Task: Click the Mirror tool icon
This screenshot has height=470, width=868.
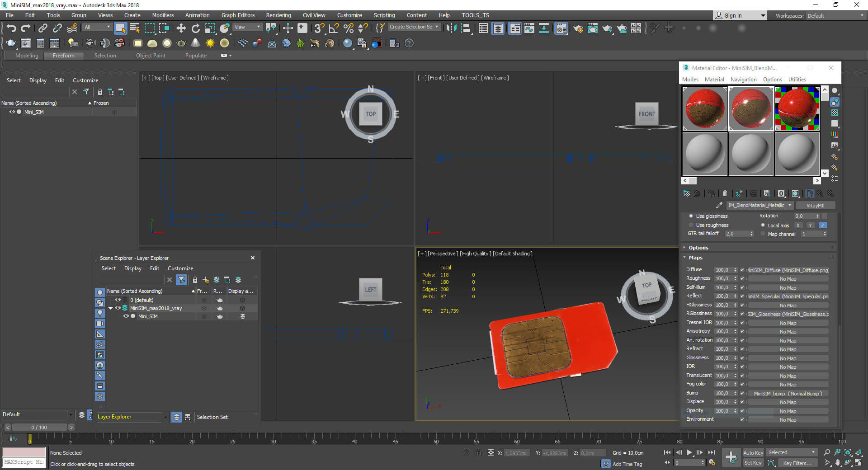Action: click(451, 28)
